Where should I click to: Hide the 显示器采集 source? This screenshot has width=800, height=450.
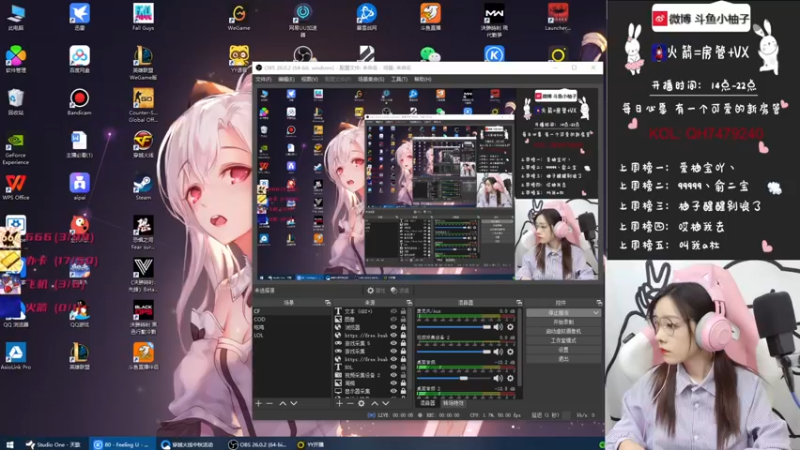393,391
